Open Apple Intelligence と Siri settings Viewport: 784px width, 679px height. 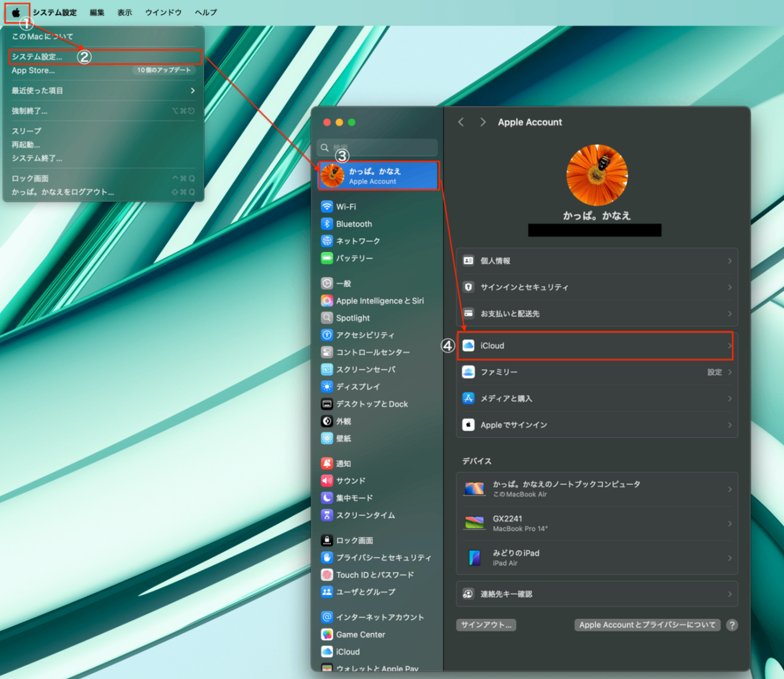pyautogui.click(x=379, y=301)
